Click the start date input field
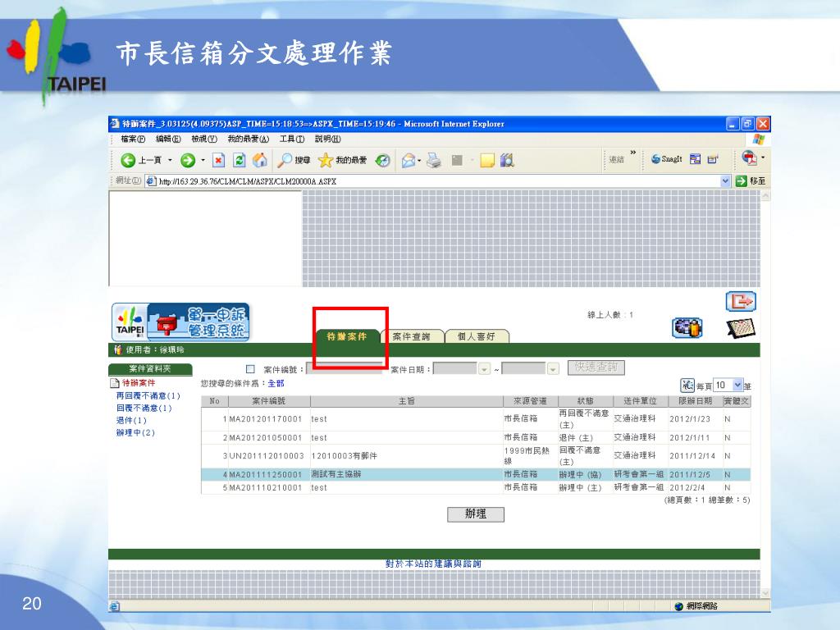 tap(456, 369)
